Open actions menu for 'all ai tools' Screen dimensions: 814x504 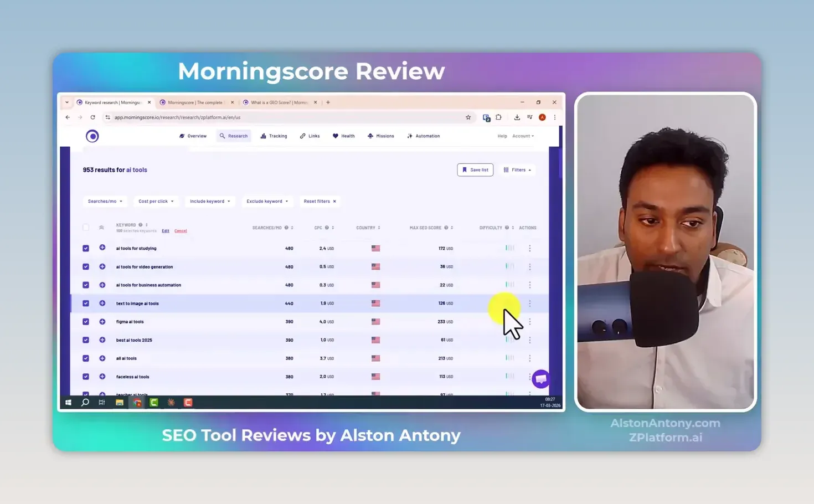pyautogui.click(x=530, y=358)
